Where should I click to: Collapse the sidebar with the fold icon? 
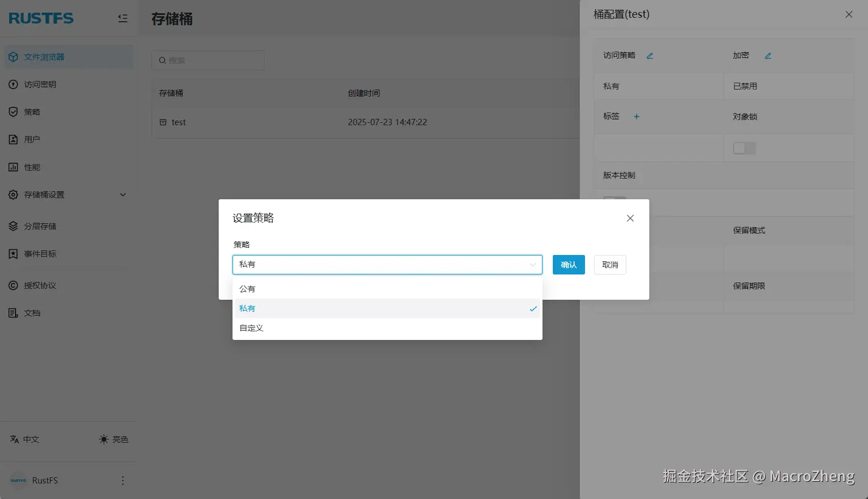click(122, 18)
